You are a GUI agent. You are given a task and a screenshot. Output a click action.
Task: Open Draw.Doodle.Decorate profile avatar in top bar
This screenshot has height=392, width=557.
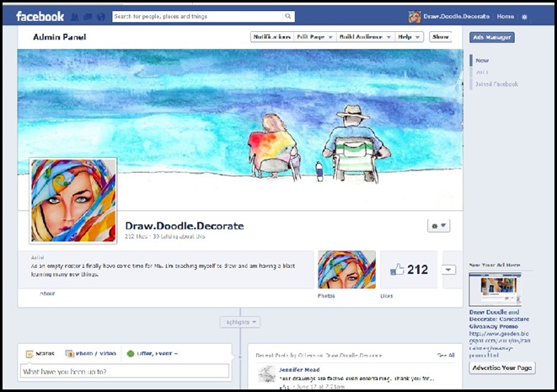(x=415, y=17)
